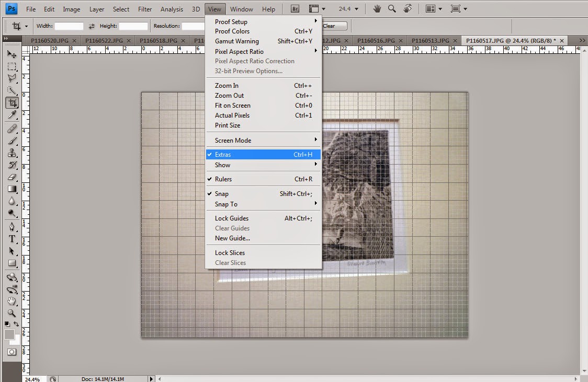Select the Eyedropper tool
588x382 pixels.
(12, 114)
